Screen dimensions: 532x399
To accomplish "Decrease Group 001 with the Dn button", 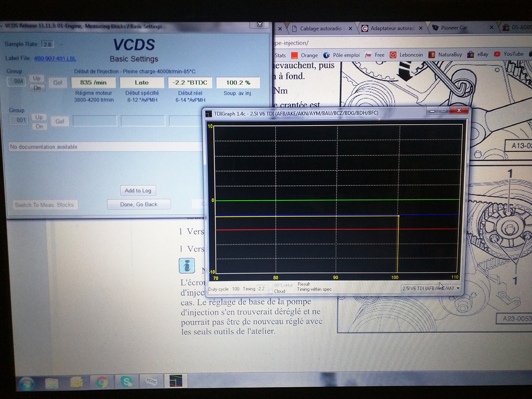I will pos(39,126).
